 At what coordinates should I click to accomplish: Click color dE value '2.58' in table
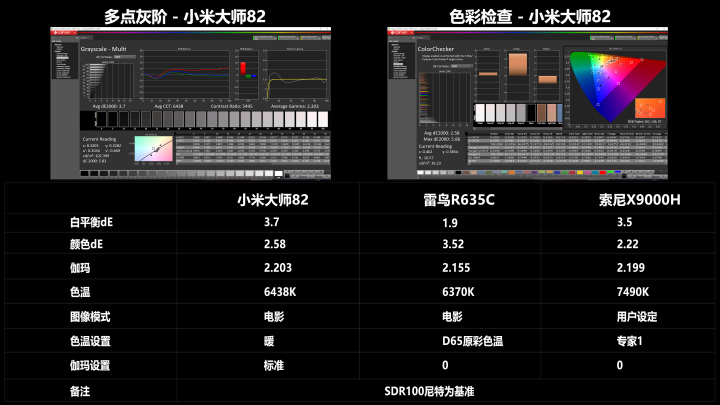click(x=275, y=244)
